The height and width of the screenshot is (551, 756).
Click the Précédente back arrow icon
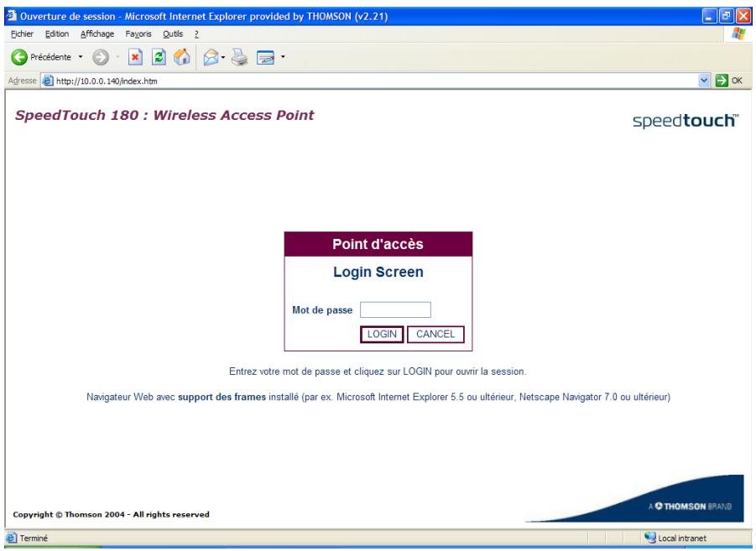[x=19, y=57]
